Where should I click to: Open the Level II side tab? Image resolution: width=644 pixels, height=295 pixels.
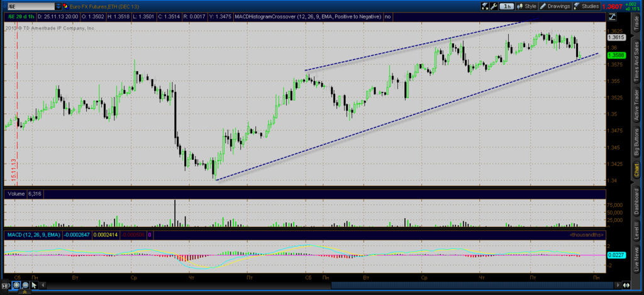click(636, 231)
